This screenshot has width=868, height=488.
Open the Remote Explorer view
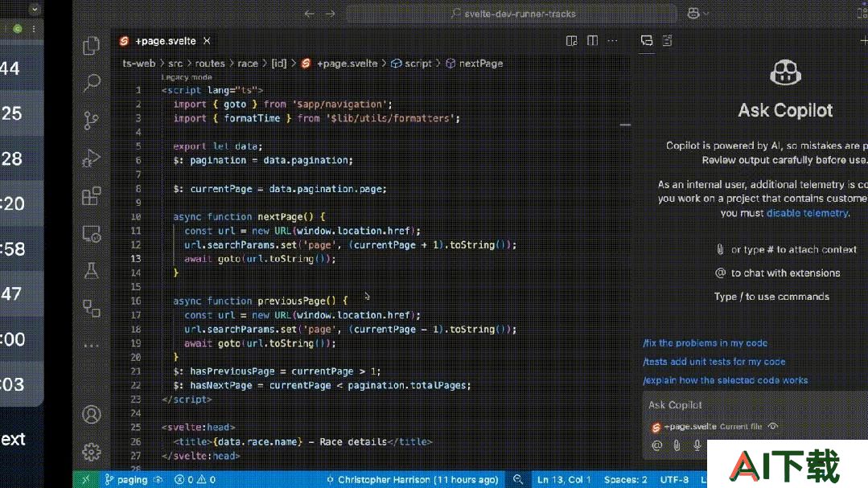(92, 233)
